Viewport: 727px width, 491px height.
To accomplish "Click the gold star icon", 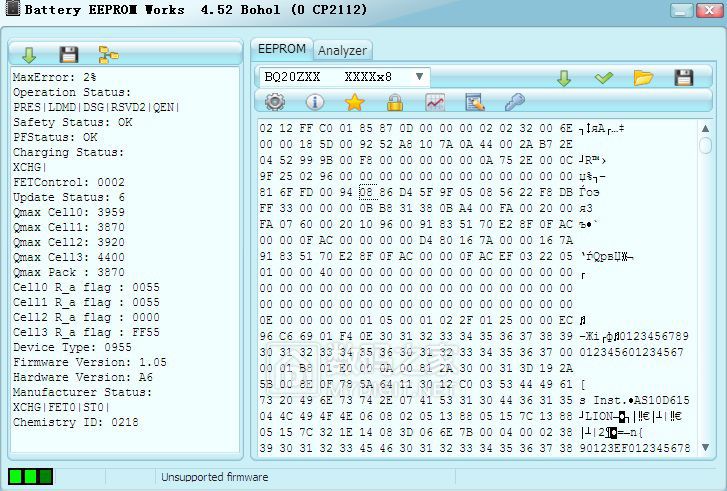I will click(354, 102).
